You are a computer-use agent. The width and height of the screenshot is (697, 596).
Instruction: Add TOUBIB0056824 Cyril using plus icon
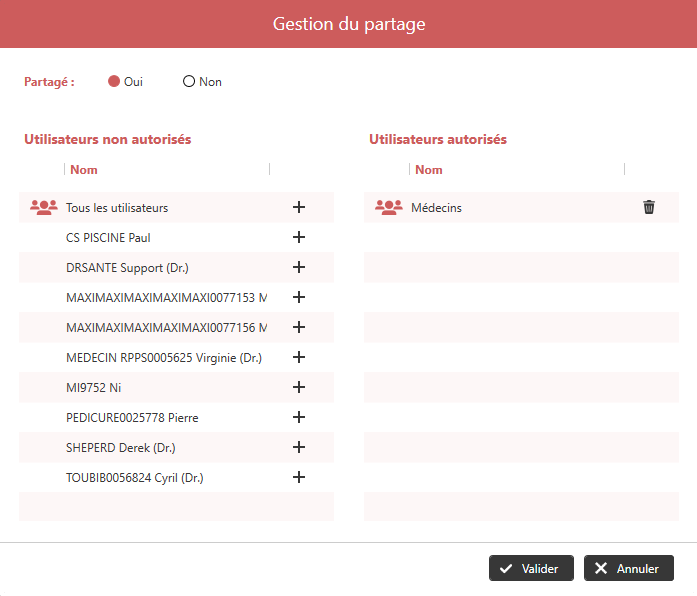[298, 477]
